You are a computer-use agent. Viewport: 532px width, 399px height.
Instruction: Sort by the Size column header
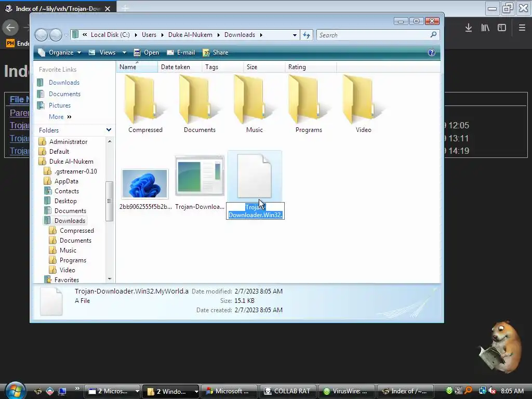point(264,67)
